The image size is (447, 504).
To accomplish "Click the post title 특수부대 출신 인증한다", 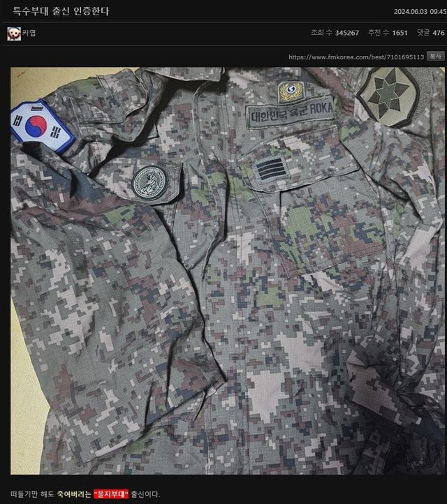I will point(61,11).
